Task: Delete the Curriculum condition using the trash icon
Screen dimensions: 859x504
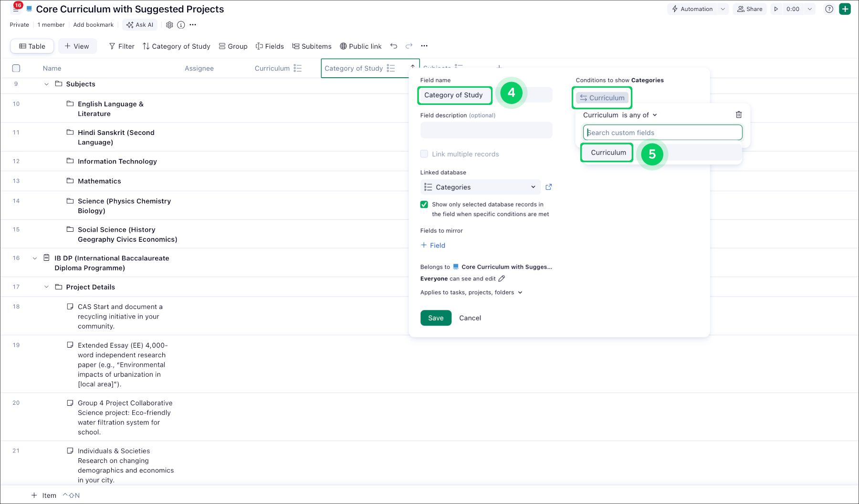Action: coord(739,114)
